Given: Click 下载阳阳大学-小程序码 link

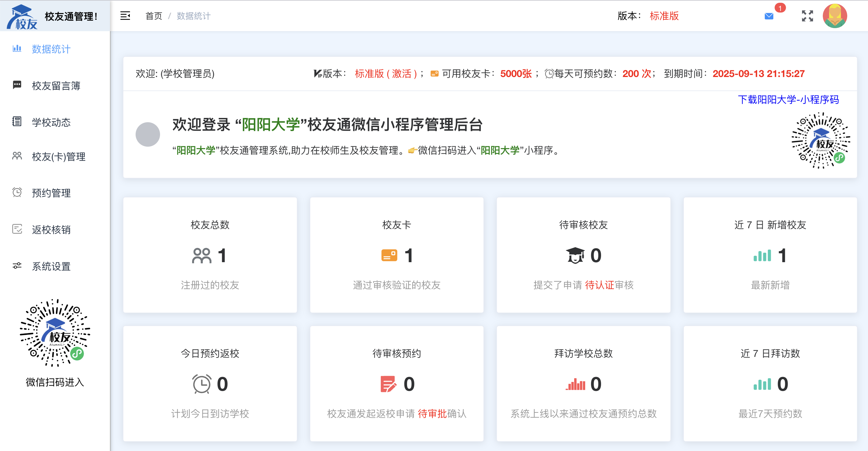Looking at the screenshot, I should pos(788,100).
